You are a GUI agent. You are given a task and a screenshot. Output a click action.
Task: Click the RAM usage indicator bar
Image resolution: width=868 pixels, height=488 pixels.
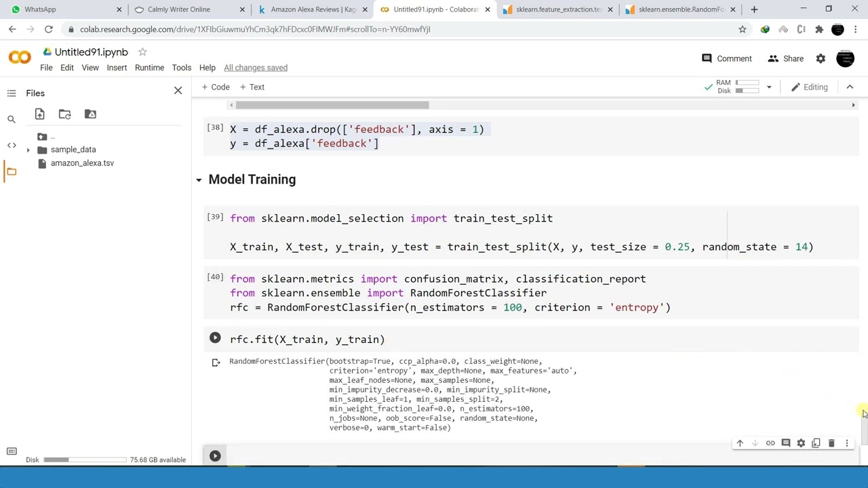[748, 83]
